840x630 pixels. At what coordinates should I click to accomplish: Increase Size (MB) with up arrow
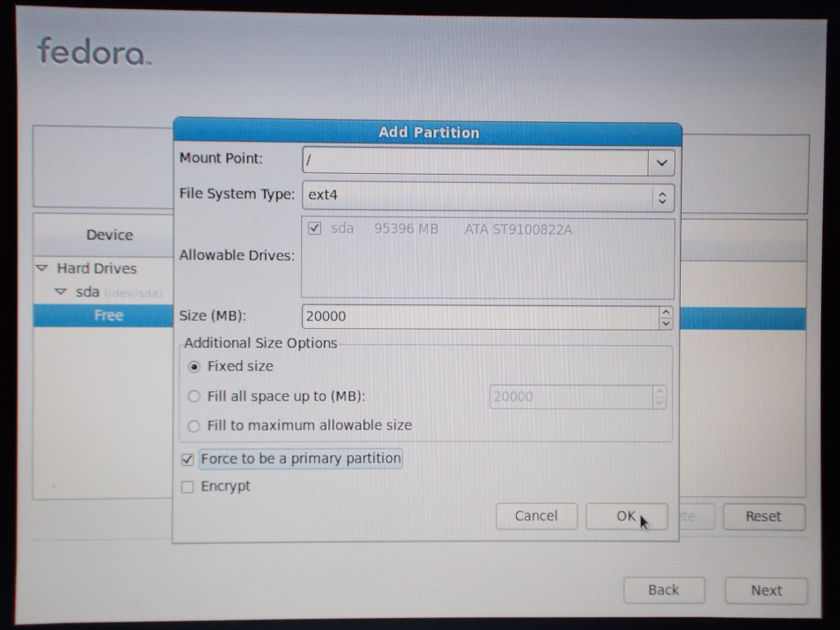[x=665, y=312]
